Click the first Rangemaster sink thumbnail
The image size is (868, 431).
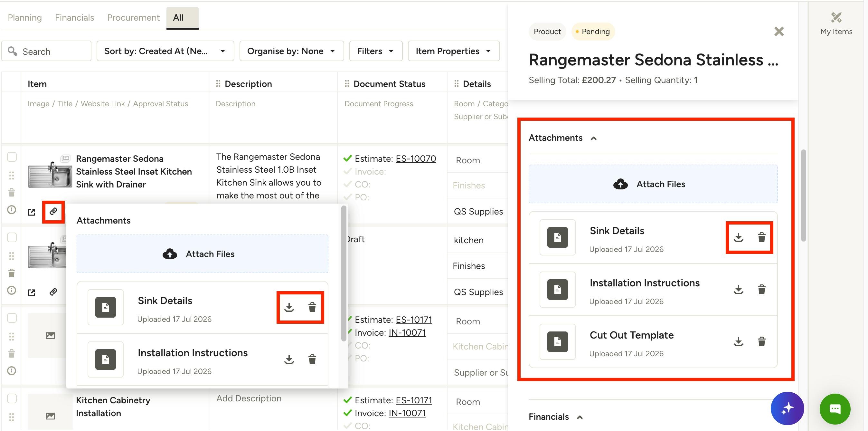coord(50,174)
